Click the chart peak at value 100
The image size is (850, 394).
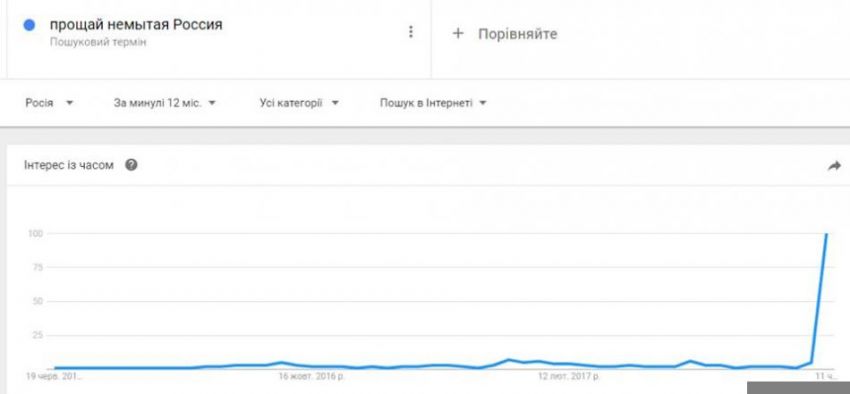[826, 234]
